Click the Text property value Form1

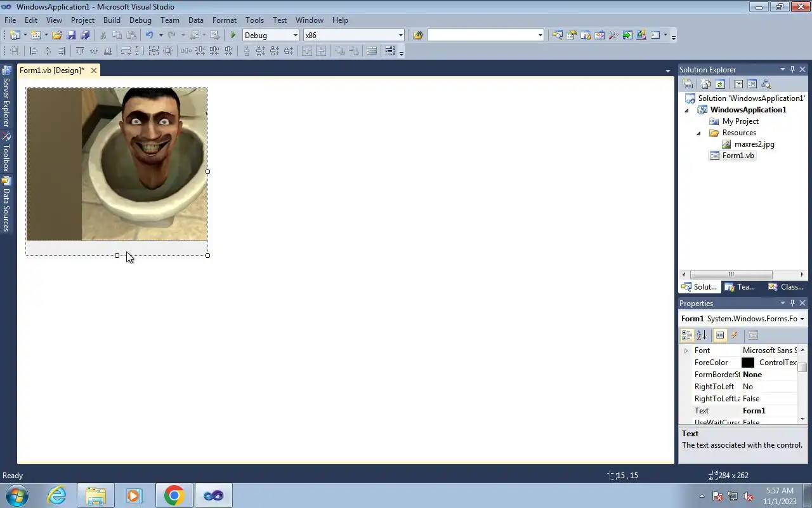point(754,411)
